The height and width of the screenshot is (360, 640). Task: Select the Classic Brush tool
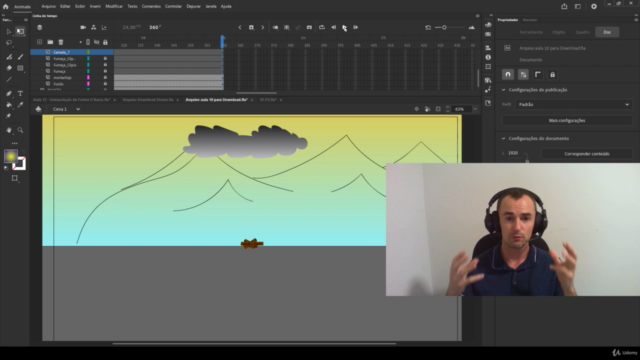20,57
